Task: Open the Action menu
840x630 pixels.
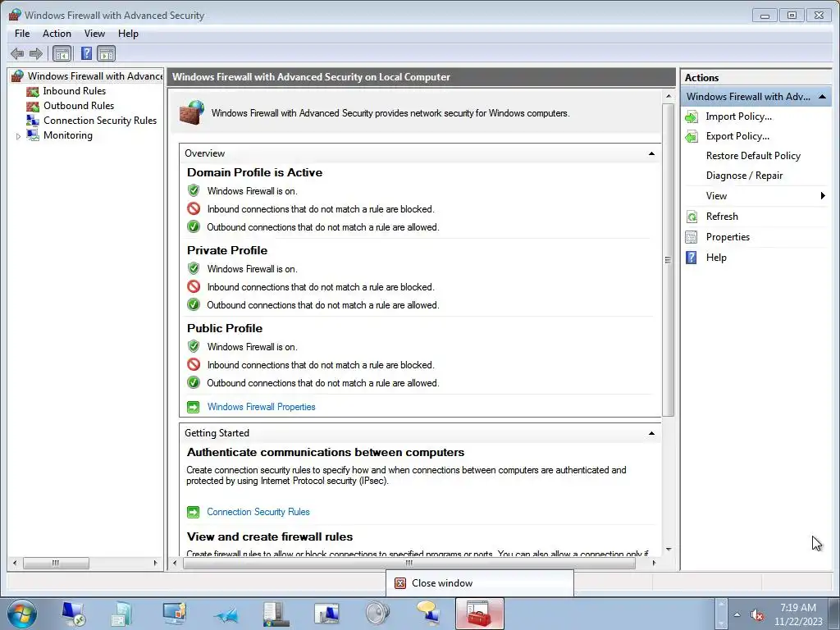Action: (x=57, y=33)
